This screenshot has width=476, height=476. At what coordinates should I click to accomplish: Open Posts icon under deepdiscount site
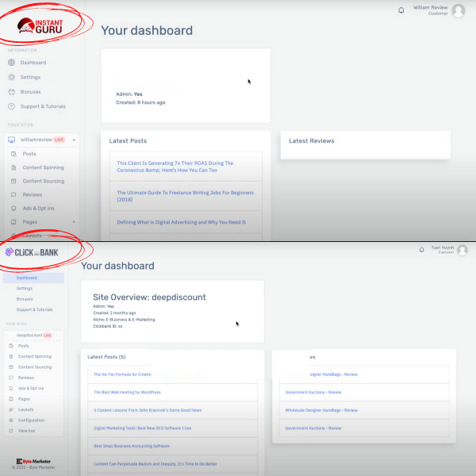[x=11, y=346]
